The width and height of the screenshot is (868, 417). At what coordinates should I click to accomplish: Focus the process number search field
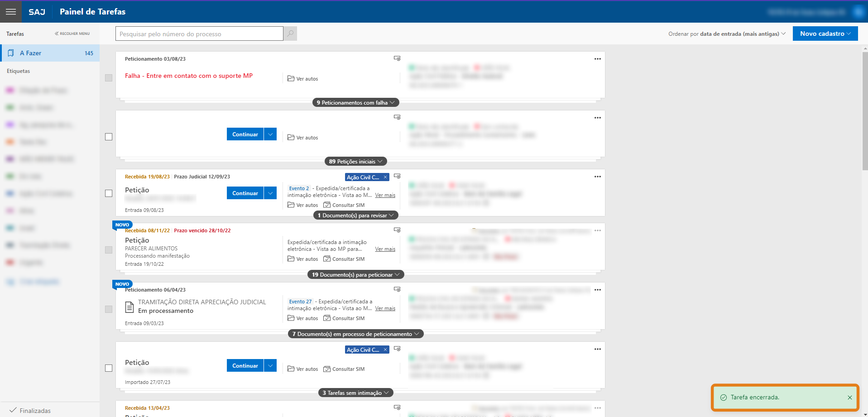point(199,34)
